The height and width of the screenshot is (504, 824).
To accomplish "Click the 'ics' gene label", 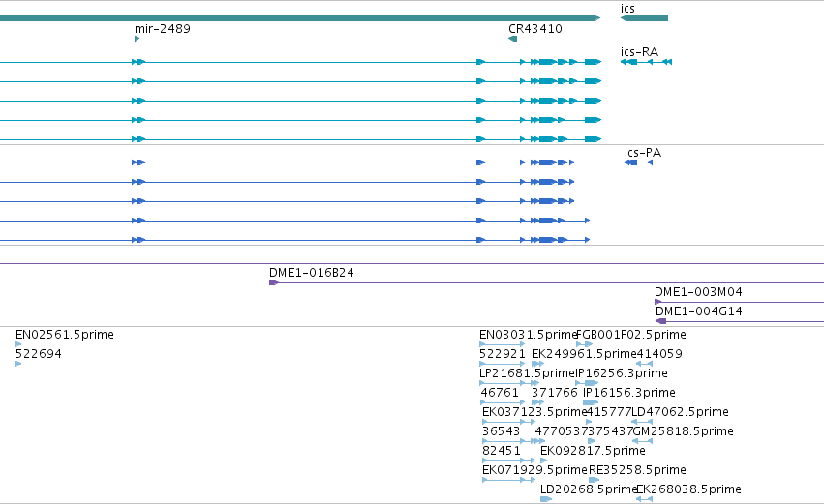I will point(627,9).
